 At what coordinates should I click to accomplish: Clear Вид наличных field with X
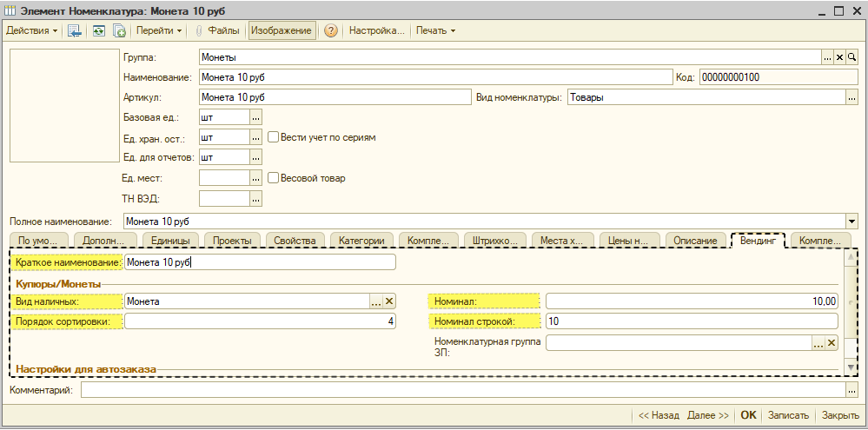[389, 301]
